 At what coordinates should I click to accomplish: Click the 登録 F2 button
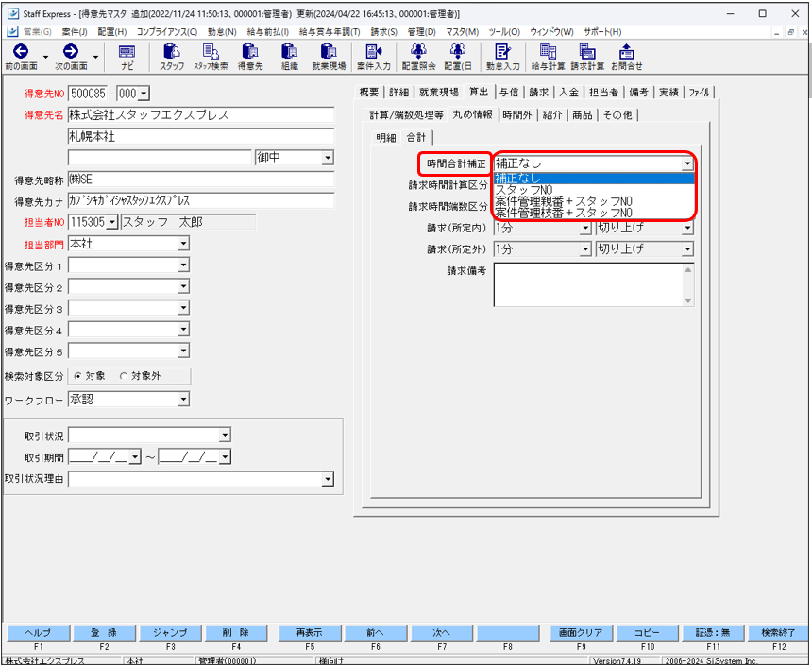click(104, 633)
